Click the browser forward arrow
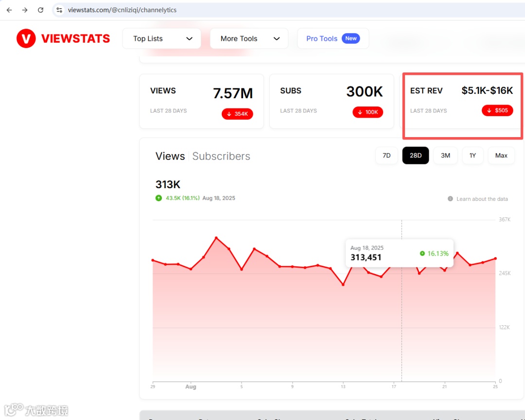This screenshot has height=420, width=525. [25, 10]
